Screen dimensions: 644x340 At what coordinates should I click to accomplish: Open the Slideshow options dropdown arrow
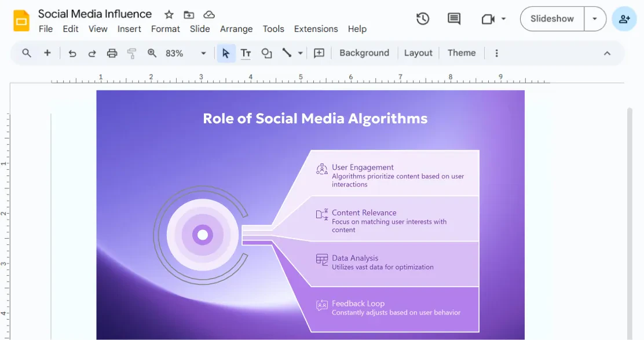[595, 19]
